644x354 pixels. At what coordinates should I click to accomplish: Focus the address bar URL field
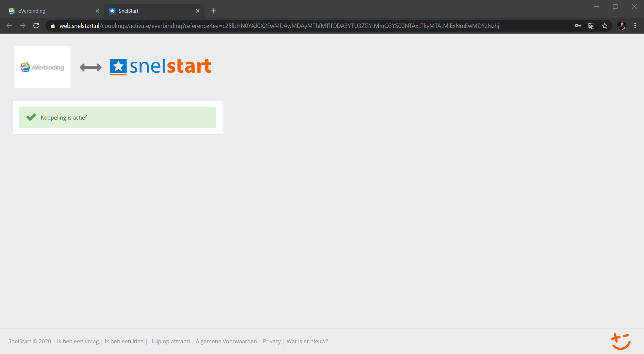click(279, 26)
